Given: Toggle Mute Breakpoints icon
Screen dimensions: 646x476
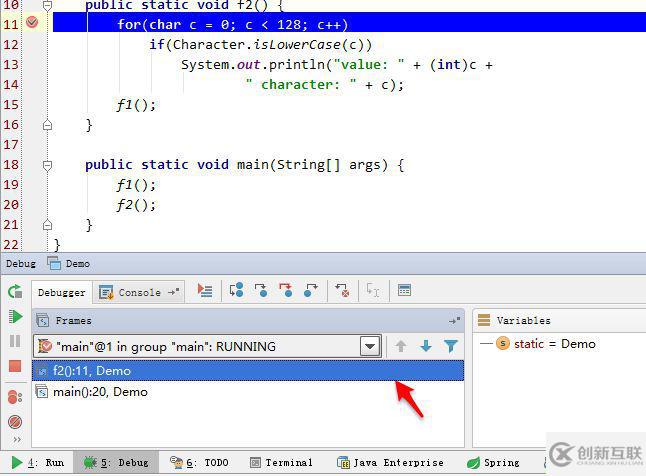Looking at the screenshot, I should (15, 422).
